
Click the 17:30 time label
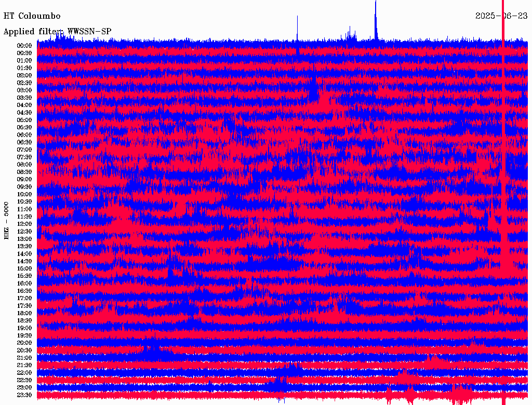(x=24, y=306)
